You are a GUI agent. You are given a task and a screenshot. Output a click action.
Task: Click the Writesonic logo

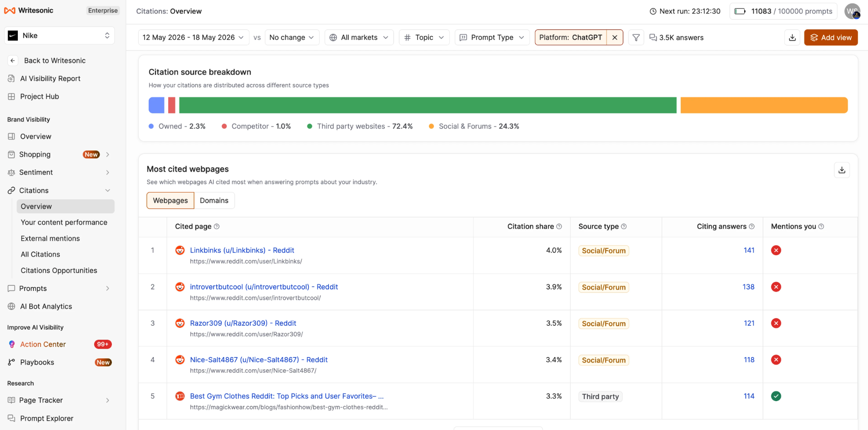29,11
